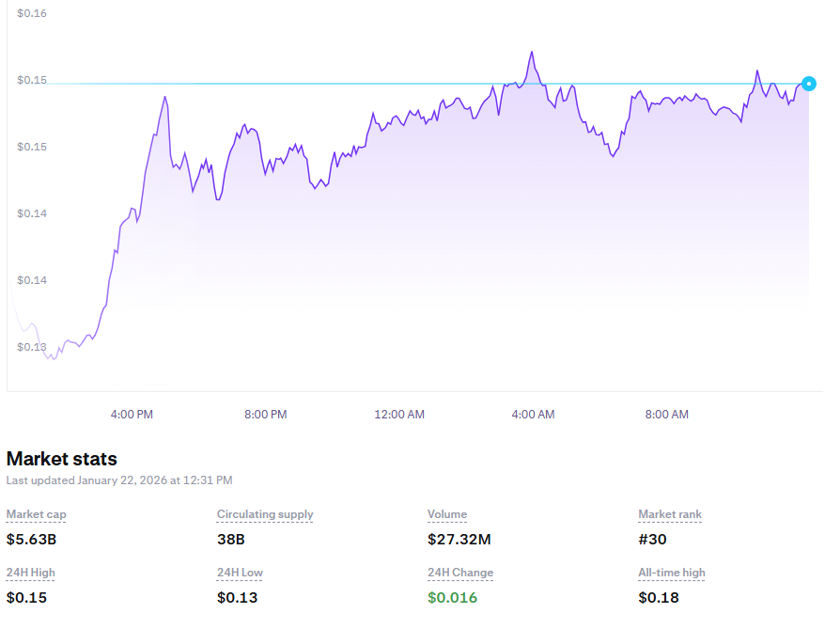View the 24H Change explanation

tap(459, 573)
